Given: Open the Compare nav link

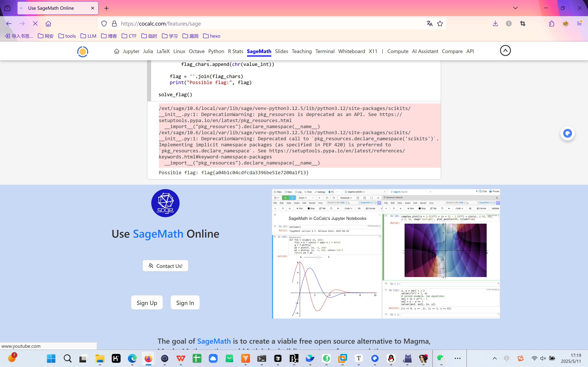Looking at the screenshot, I should (x=452, y=51).
